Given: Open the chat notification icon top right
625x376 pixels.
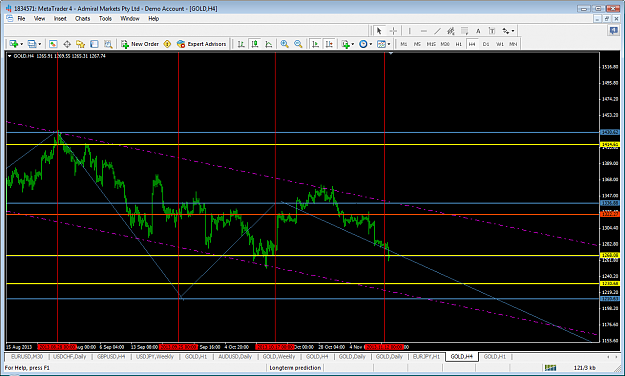Looking at the screenshot, I should 614,31.
